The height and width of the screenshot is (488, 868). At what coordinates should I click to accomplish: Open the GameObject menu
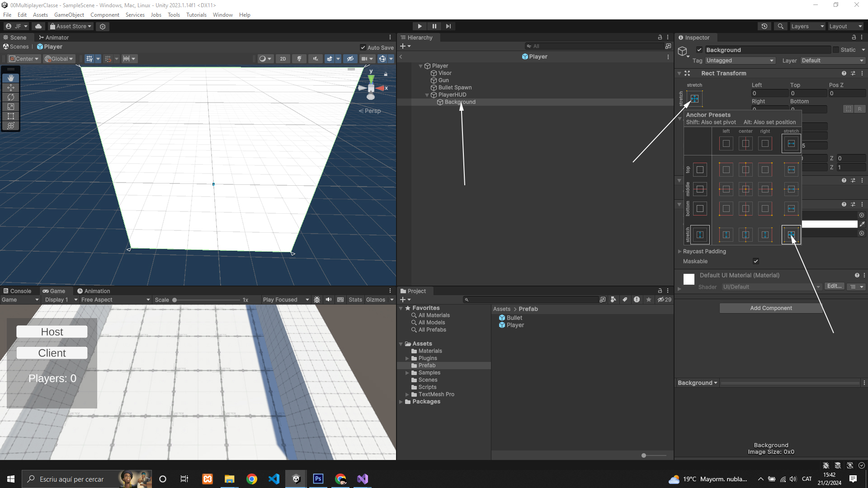(x=69, y=15)
